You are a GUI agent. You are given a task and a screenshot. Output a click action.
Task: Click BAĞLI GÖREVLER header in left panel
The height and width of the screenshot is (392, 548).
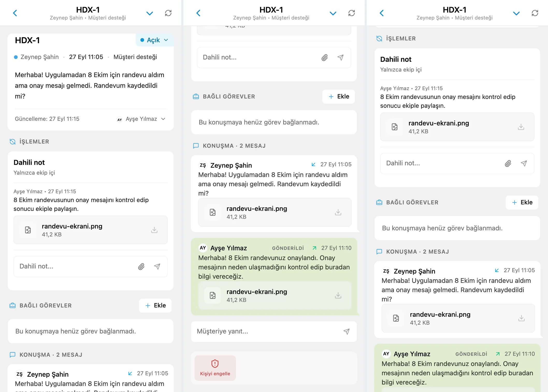[x=46, y=306]
